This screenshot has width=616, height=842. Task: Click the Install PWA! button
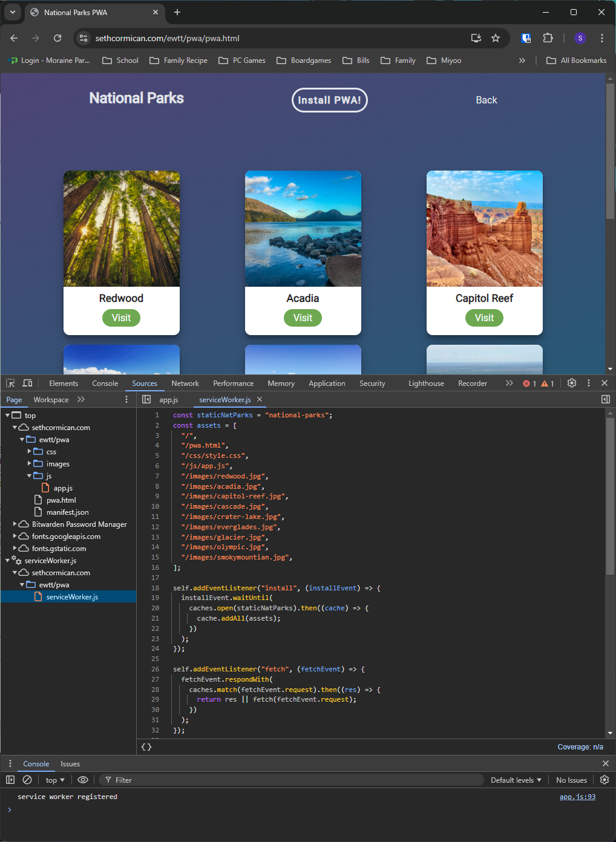coord(329,100)
